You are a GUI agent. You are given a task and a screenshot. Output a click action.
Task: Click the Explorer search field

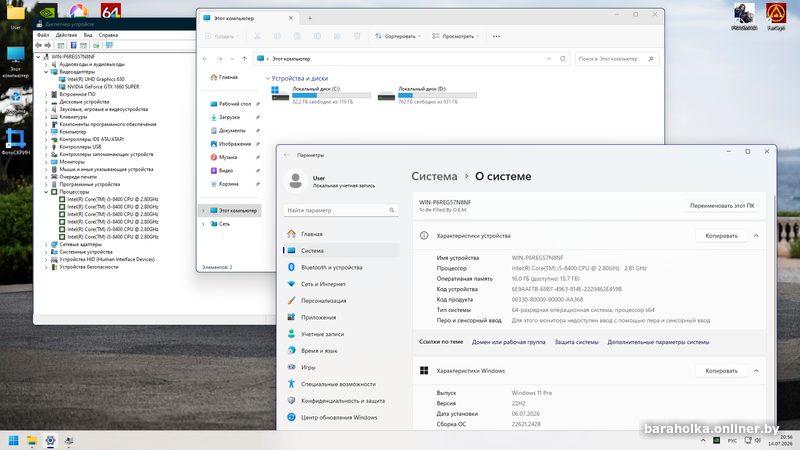(616, 59)
